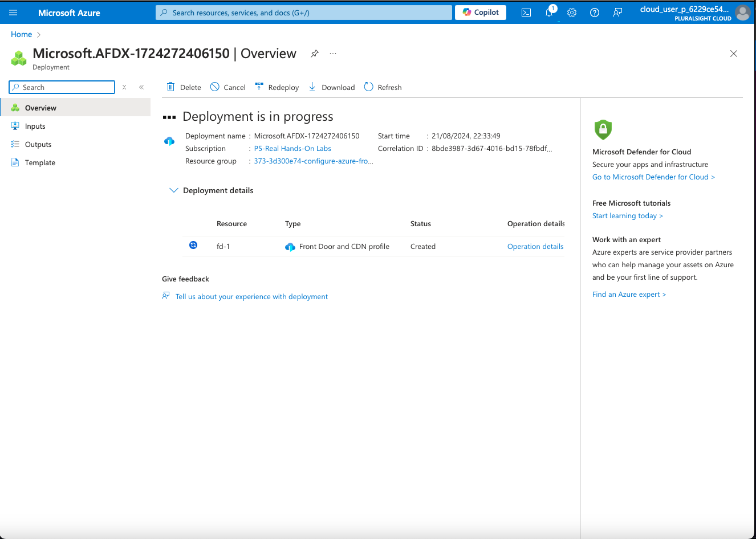Screen dimensions: 756x539
Task: Open Operation details link for fd-1
Action: coord(535,246)
